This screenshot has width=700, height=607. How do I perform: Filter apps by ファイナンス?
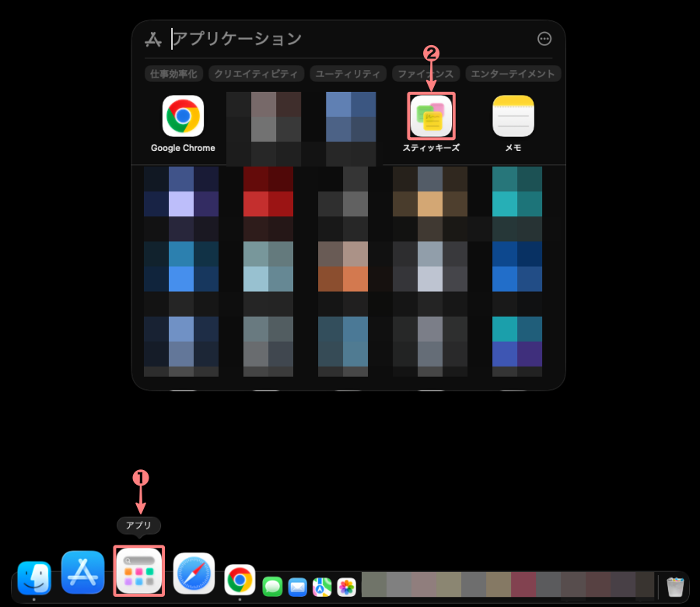point(426,74)
